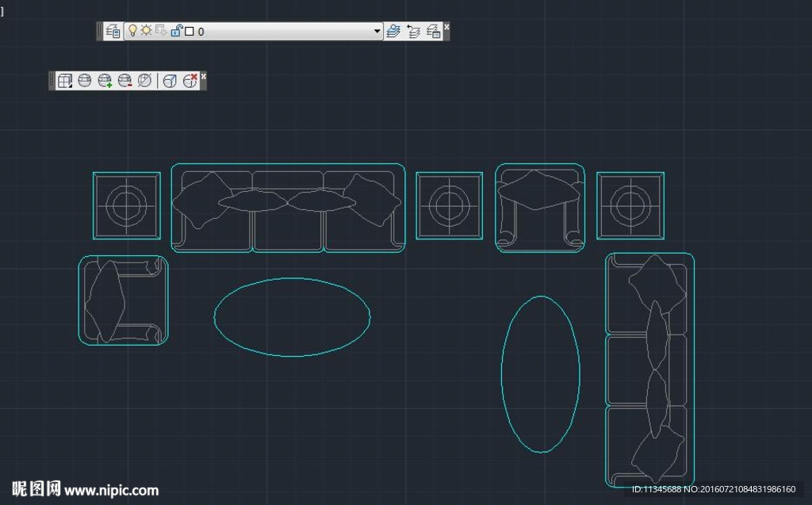Open the Layer States Manager
812x505 pixels.
point(433,31)
